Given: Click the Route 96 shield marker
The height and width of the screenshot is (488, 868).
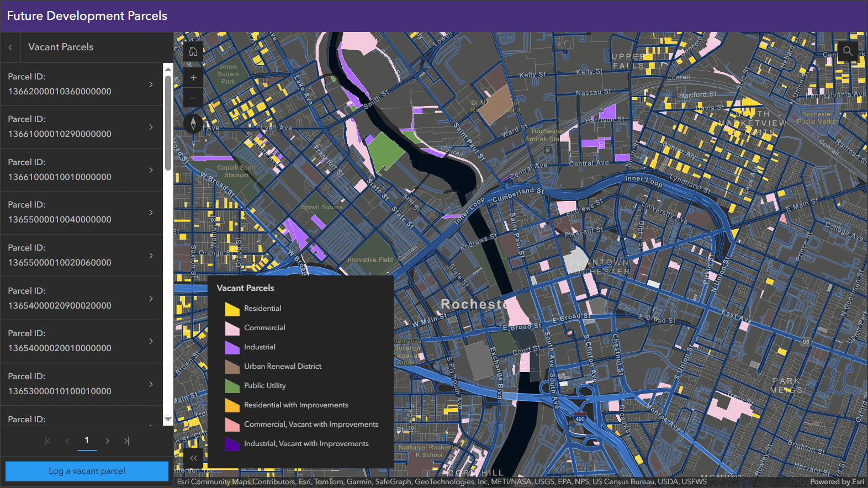Looking at the screenshot, I should (806, 342).
